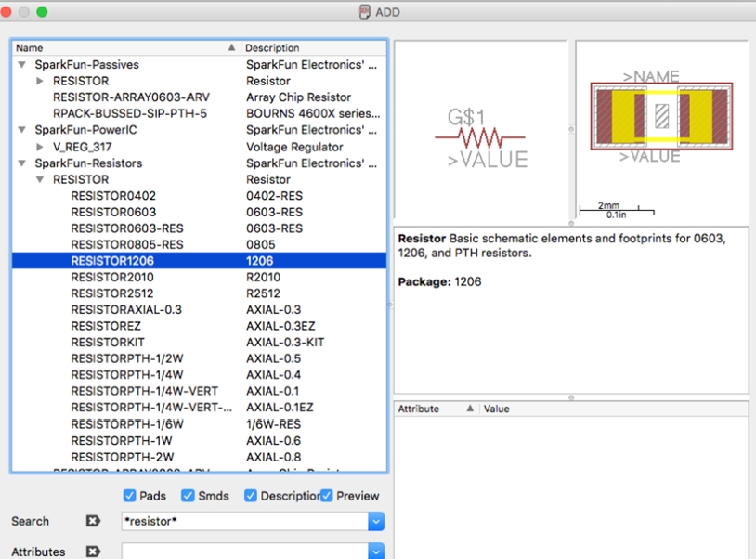Select RPACK-BUSSED-SIP-PTH-5 device
This screenshot has width=756, height=559.
199,113
